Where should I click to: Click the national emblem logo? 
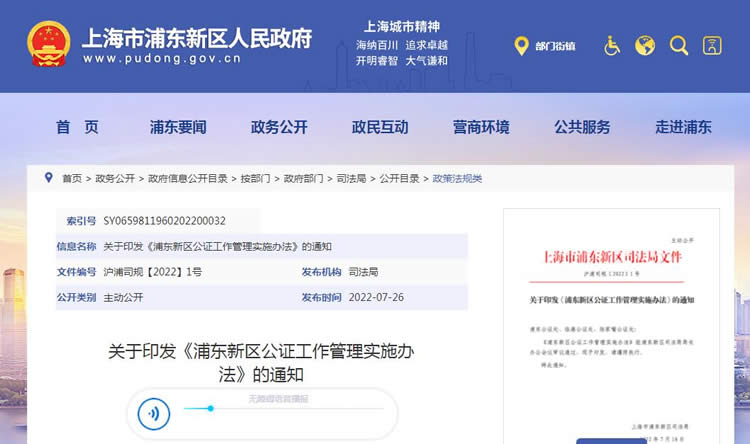click(48, 45)
